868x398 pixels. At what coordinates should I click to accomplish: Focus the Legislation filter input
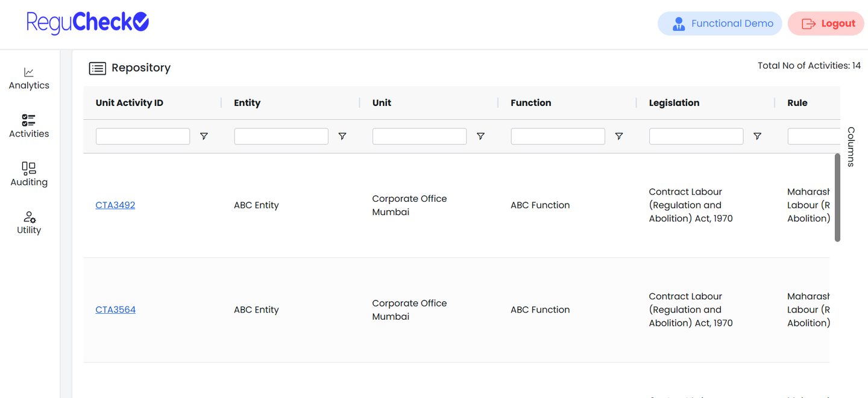click(696, 137)
